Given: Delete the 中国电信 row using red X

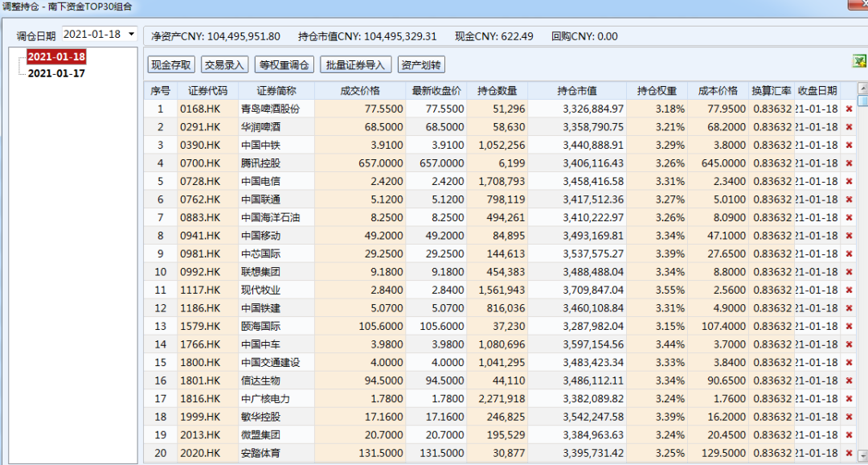Looking at the screenshot, I should (849, 182).
